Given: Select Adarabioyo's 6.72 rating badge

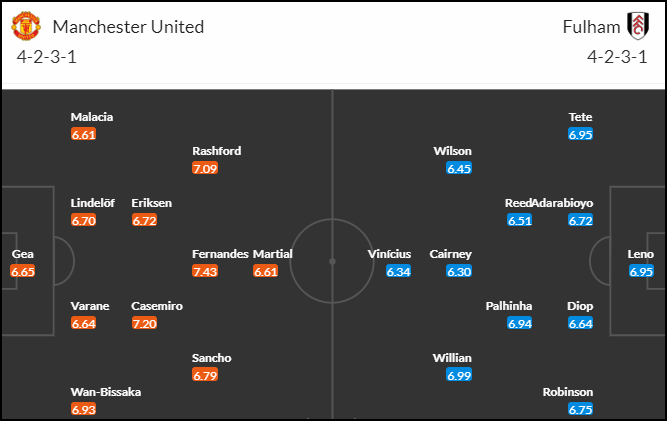Looking at the screenshot, I should point(580,220).
